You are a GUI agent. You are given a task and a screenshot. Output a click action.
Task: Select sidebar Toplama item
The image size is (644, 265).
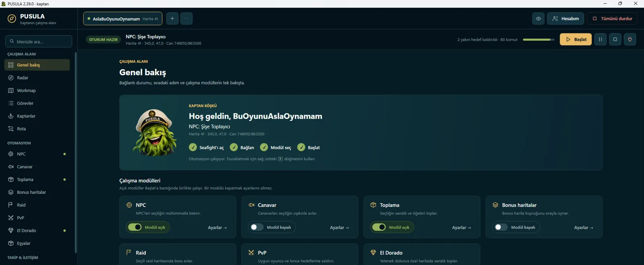click(37, 180)
